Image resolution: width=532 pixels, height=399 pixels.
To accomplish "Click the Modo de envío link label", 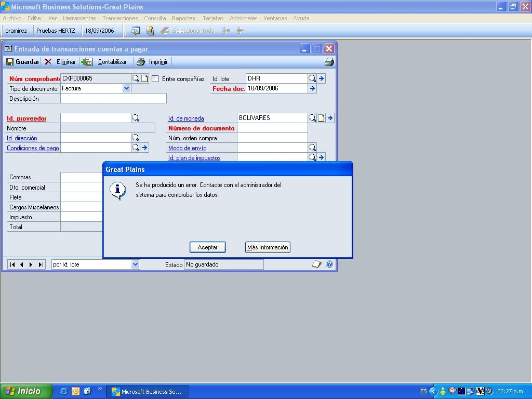I will (187, 148).
